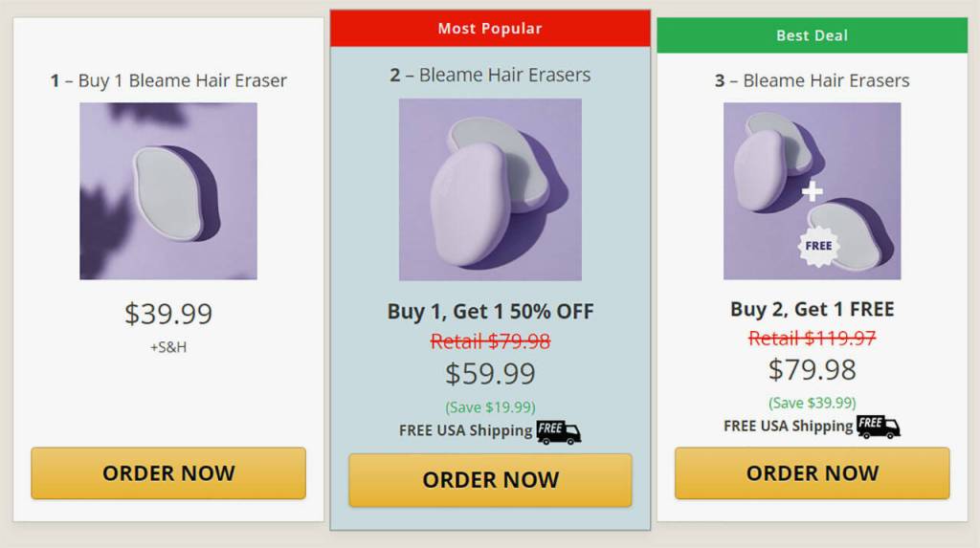
Task: Click the crossed-out Retail $119.97 price
Action: point(812,338)
